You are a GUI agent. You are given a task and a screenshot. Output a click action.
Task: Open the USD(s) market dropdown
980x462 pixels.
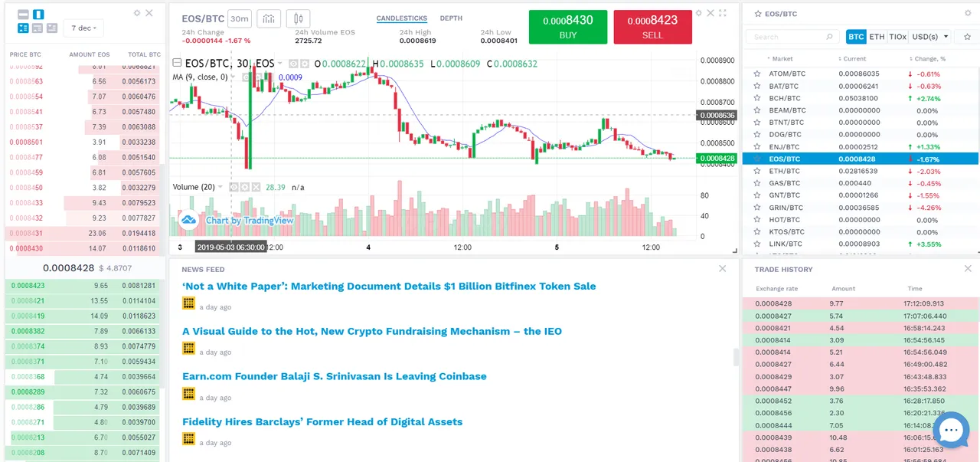(929, 37)
